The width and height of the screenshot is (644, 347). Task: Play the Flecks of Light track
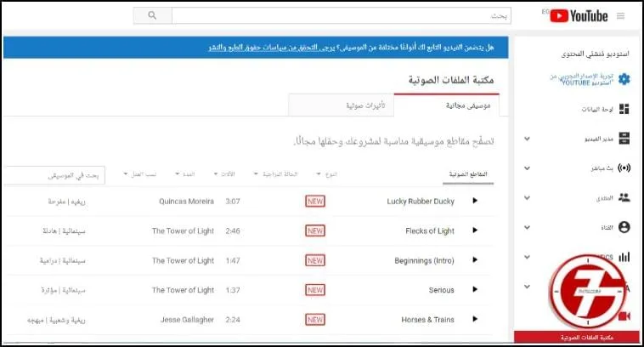pyautogui.click(x=475, y=230)
